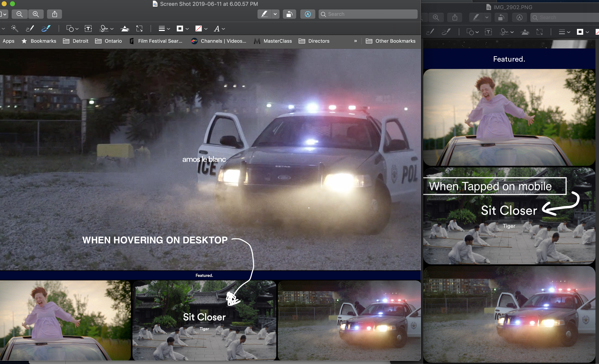The width and height of the screenshot is (599, 364).
Task: Expand Shape Style dropdown arrow in Screen Shot window
Action: click(168, 29)
